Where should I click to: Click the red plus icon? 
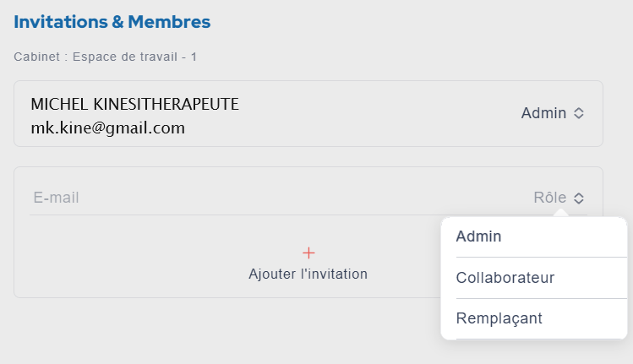click(x=308, y=253)
